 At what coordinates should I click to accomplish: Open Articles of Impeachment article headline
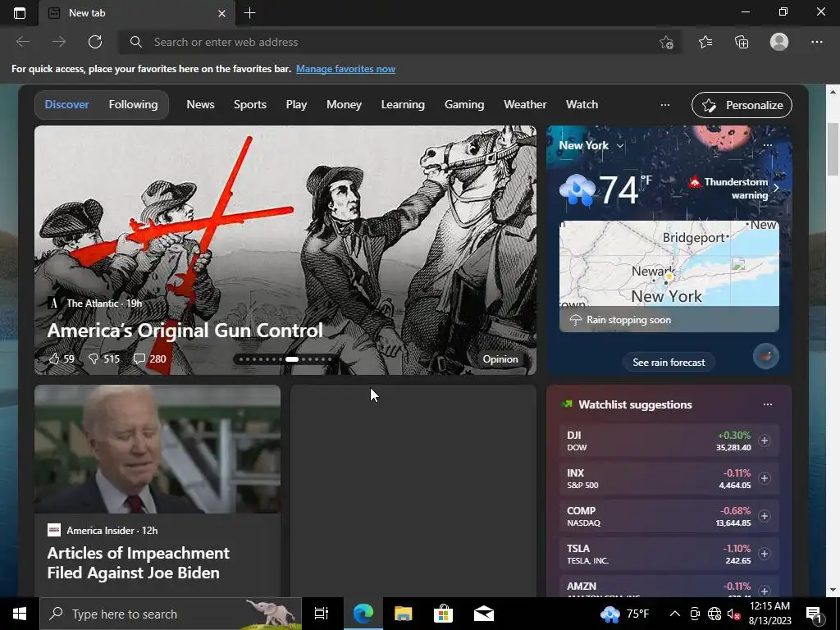[x=138, y=563]
